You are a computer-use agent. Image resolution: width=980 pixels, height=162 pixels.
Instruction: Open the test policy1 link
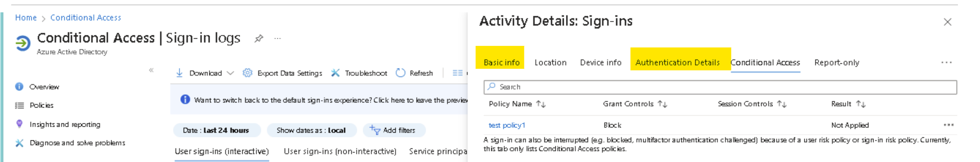[x=507, y=125]
